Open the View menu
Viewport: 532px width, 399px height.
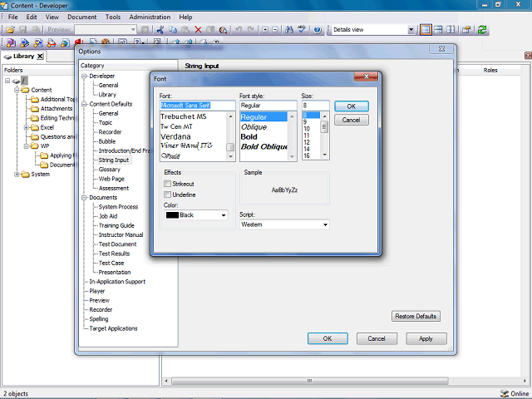pyautogui.click(x=52, y=17)
